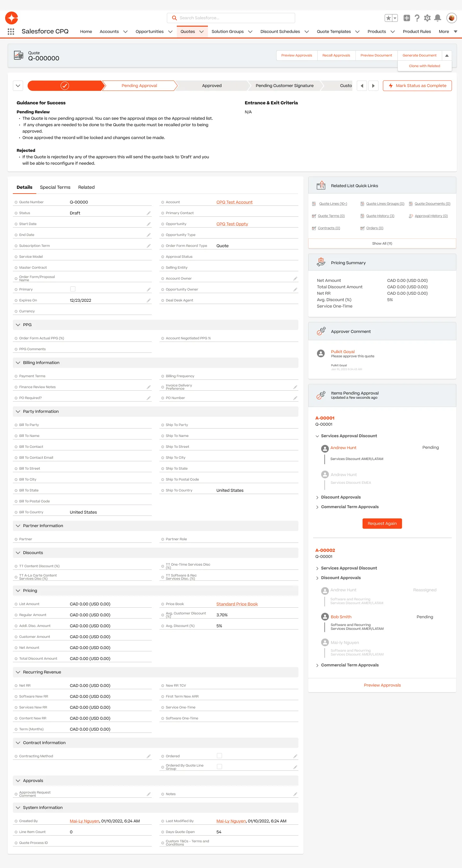This screenshot has width=462, height=868.
Task: Edit the Expires On pencil icon
Action: point(149,300)
